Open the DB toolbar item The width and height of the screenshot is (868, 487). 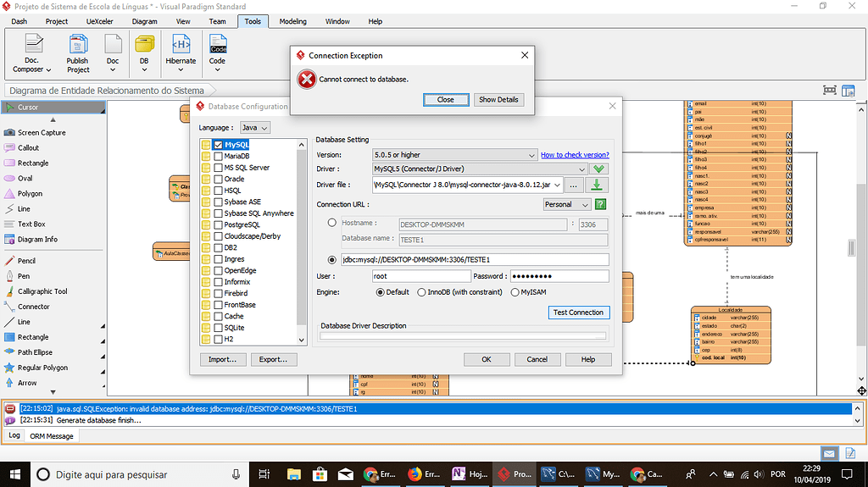click(144, 53)
